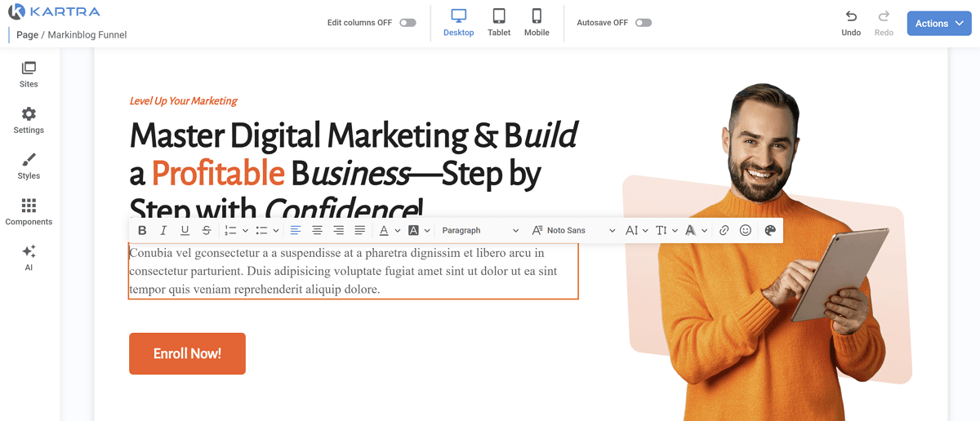
Task: Click the Level Up Your Marketing tagline
Action: [183, 101]
